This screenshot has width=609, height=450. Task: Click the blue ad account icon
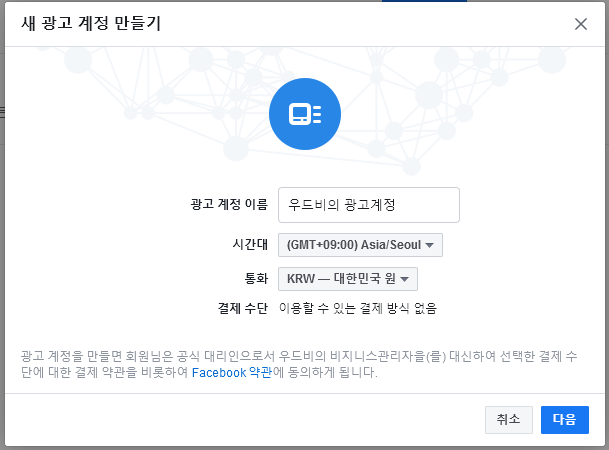point(305,114)
